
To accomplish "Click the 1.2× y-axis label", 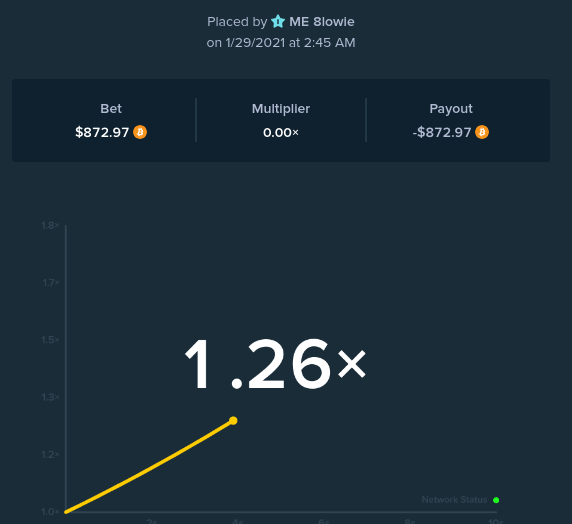I will 50,454.
